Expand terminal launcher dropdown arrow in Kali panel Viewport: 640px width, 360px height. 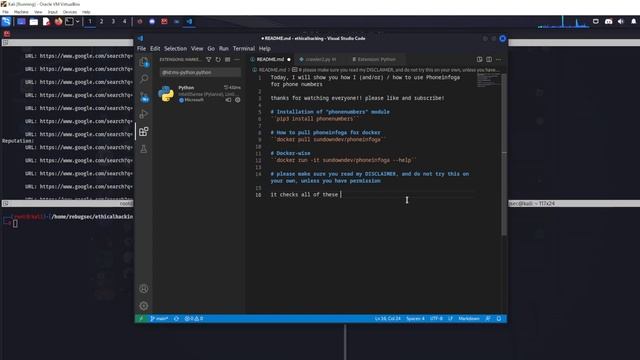(78, 21)
